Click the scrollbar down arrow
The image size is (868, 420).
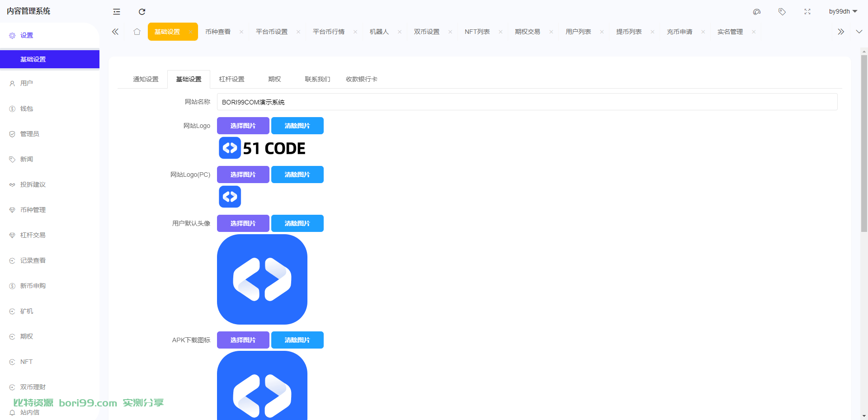(864, 416)
